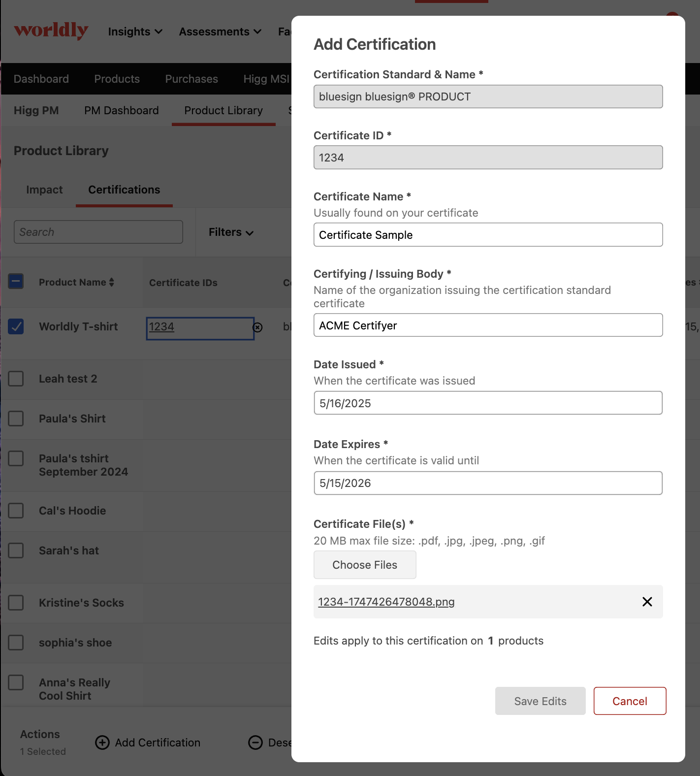Check the Leah test 2 checkbox
This screenshot has width=700, height=776.
[x=16, y=379]
